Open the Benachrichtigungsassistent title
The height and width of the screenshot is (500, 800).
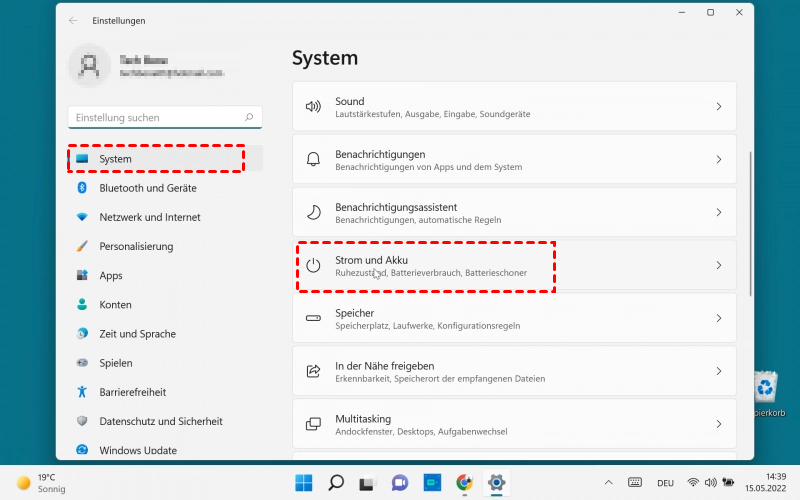(x=396, y=207)
